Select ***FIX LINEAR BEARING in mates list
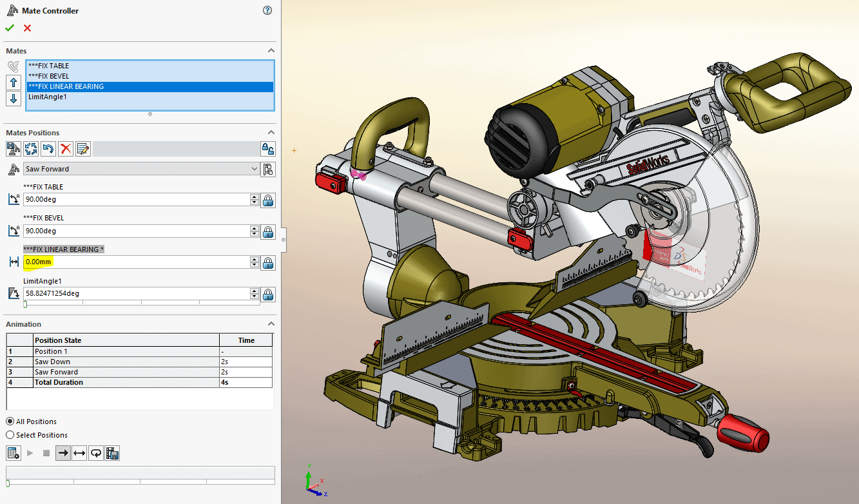The image size is (859, 504). click(x=150, y=86)
